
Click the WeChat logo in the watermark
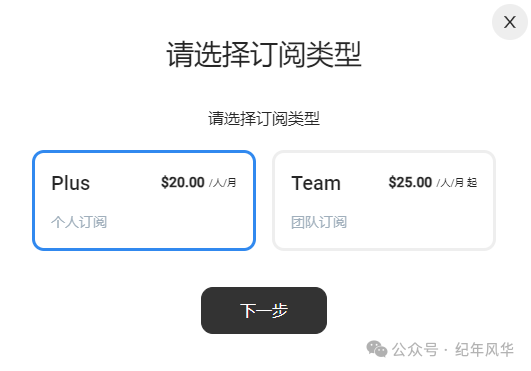click(377, 349)
